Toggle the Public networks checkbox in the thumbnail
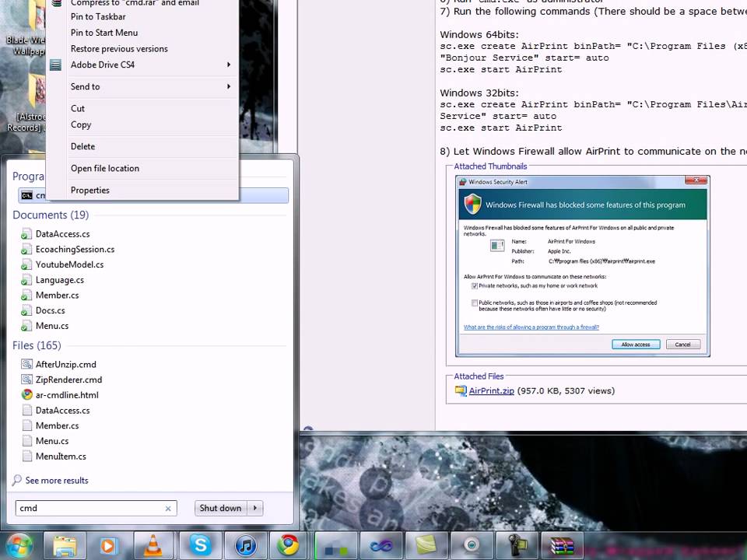The height and width of the screenshot is (560, 747). (x=475, y=303)
